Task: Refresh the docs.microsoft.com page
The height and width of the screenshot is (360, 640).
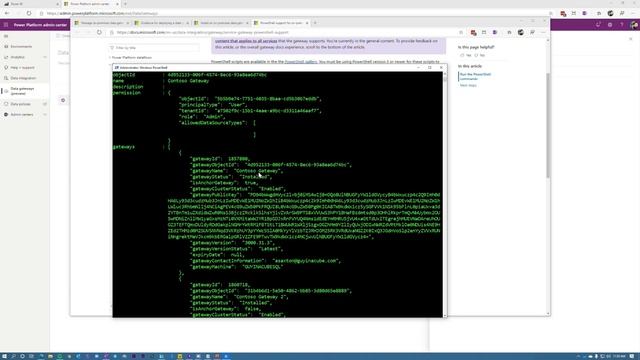Action: click(99, 32)
